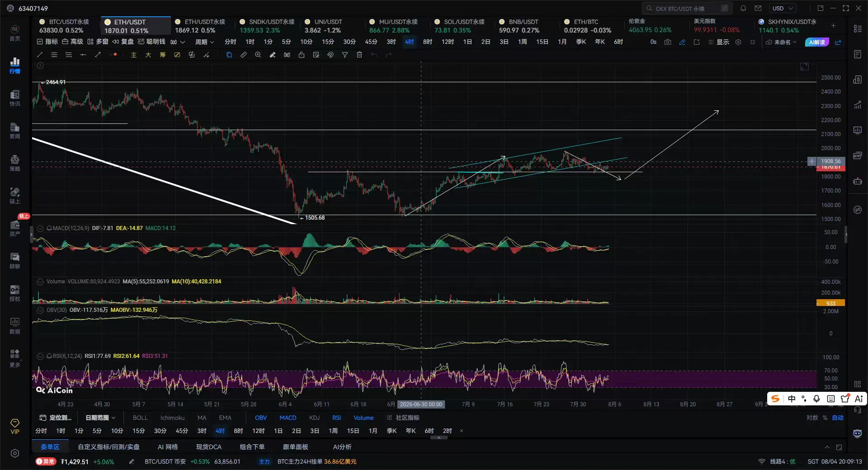The image size is (868, 470).
Task: Click the 1908.56 crosshair price label
Action: [831, 161]
